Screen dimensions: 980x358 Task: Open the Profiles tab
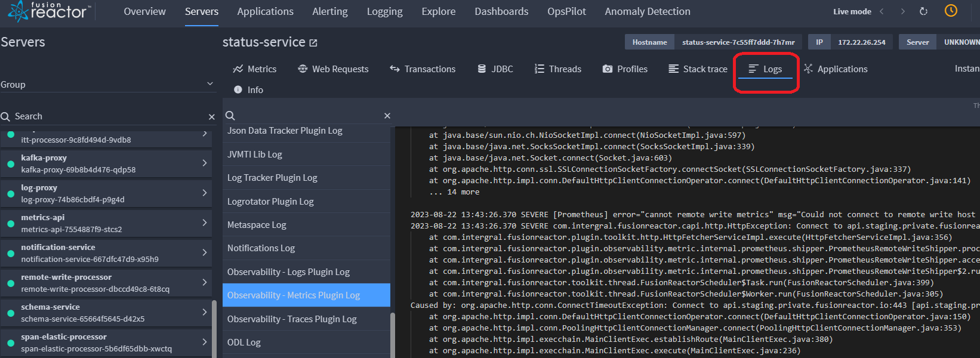pos(625,69)
